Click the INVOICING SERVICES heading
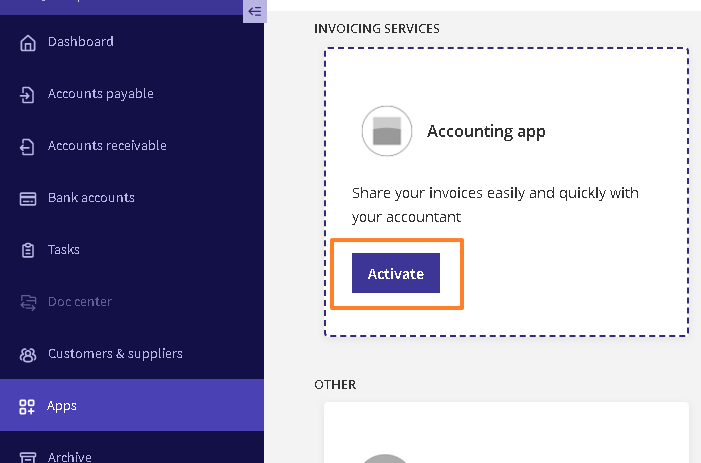 coord(376,29)
